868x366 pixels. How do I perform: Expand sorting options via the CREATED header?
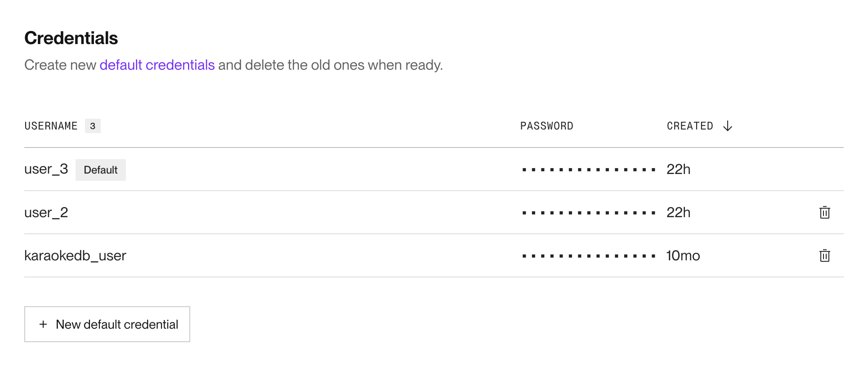[690, 126]
